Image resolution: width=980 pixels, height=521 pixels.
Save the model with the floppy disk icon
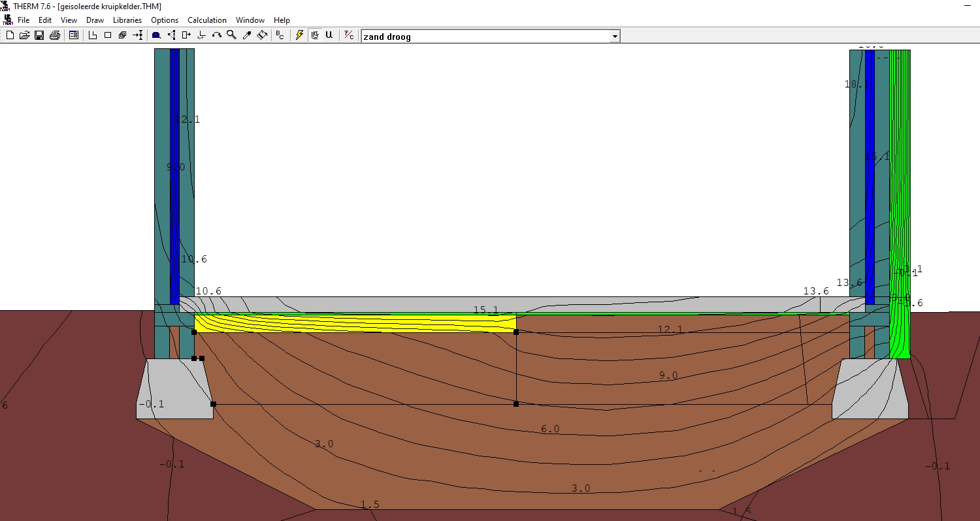(39, 35)
